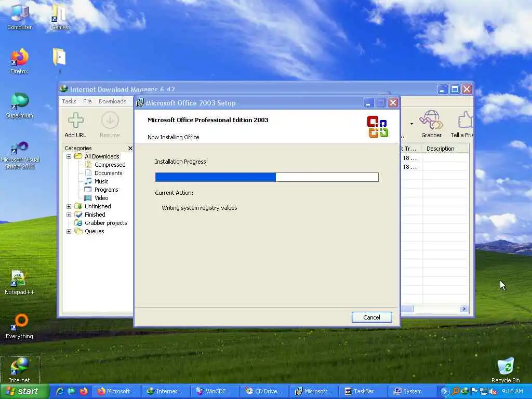
Task: Switch to Internet Download Manager taskbar button
Action: 165,391
